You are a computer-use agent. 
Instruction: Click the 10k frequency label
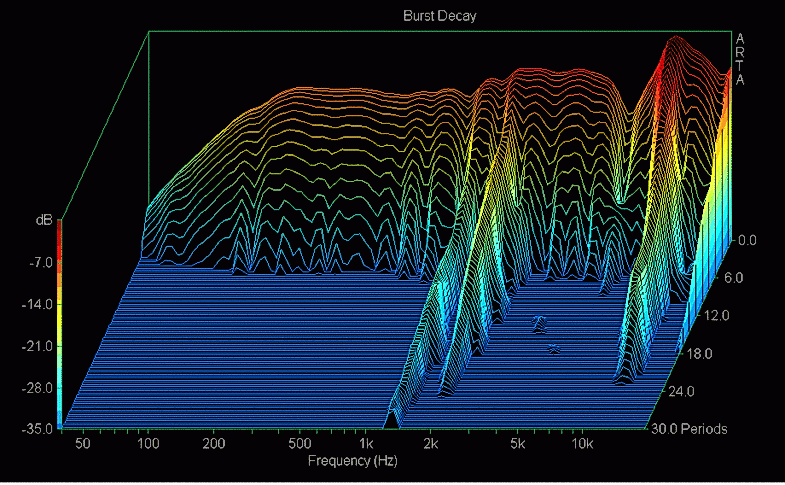(582, 443)
